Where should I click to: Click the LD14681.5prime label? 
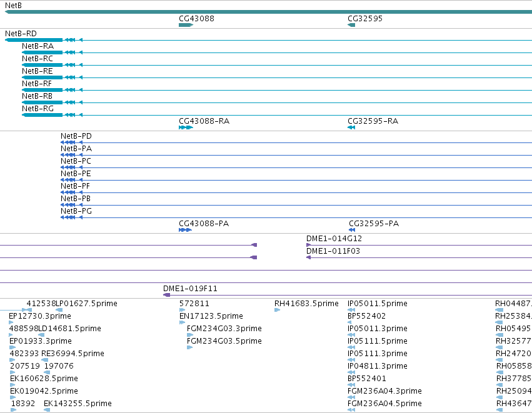(69, 329)
